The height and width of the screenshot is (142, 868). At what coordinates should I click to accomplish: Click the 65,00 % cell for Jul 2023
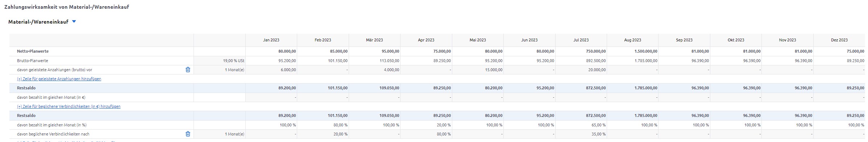pyautogui.click(x=581, y=125)
